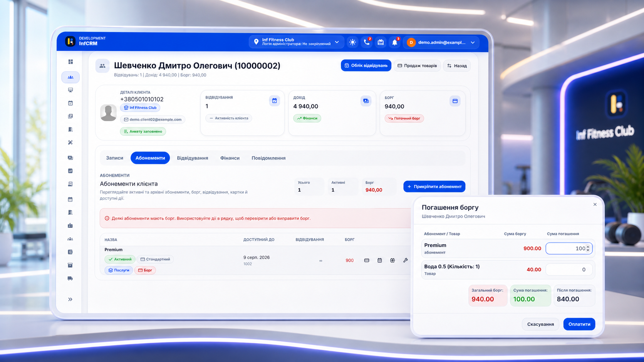The image size is (644, 362).
Task: Open the dashboard grid icon in sidebar
Action: click(70, 62)
